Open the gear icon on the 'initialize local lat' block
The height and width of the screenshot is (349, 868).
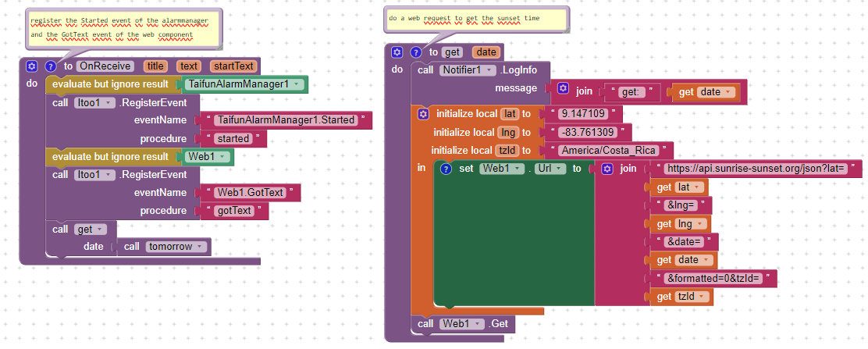[x=423, y=114]
